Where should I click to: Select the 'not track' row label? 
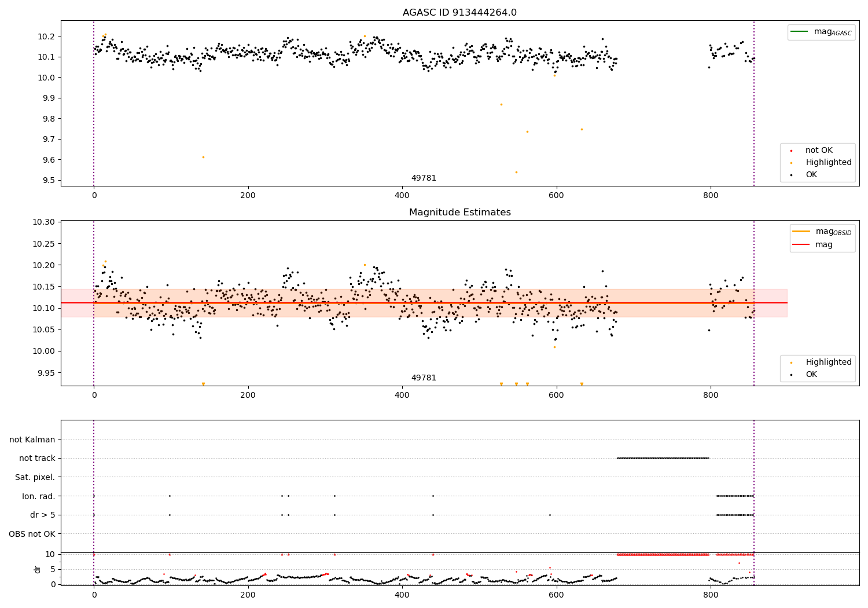(37, 459)
